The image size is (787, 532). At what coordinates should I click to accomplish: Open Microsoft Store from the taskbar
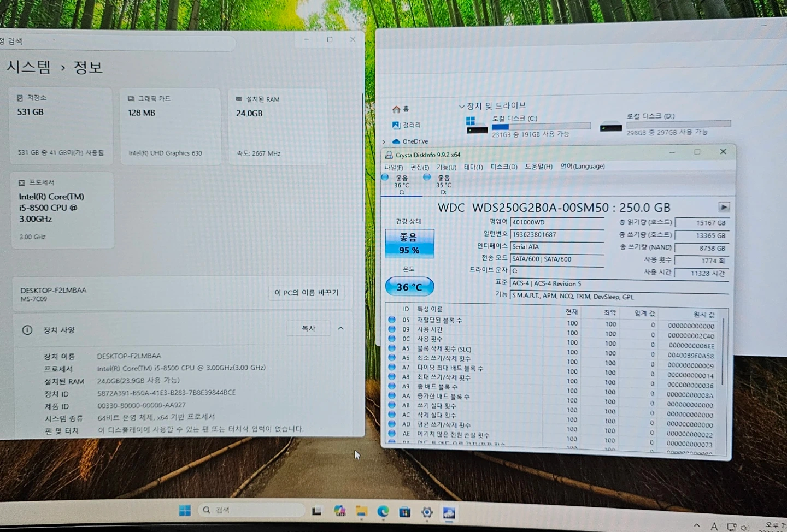(x=405, y=512)
